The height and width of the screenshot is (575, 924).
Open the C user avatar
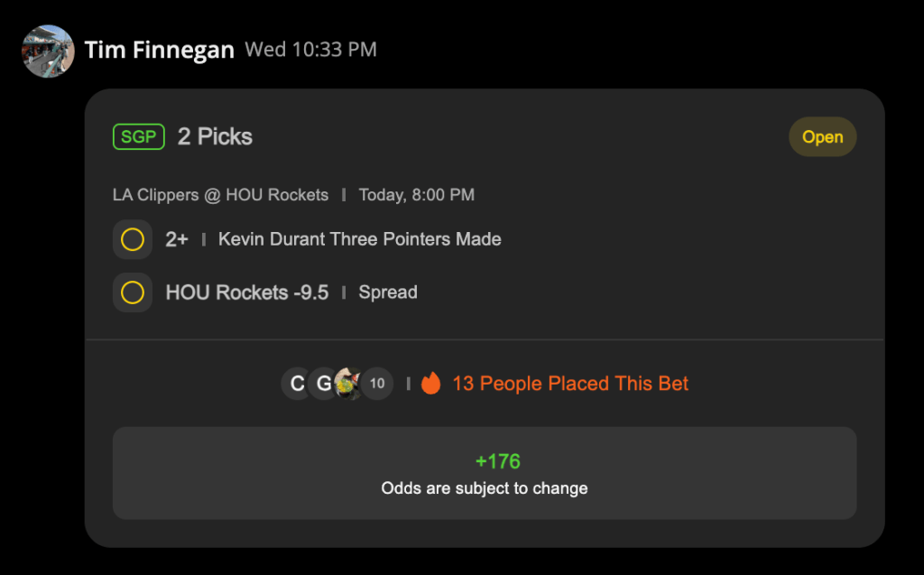tap(297, 384)
